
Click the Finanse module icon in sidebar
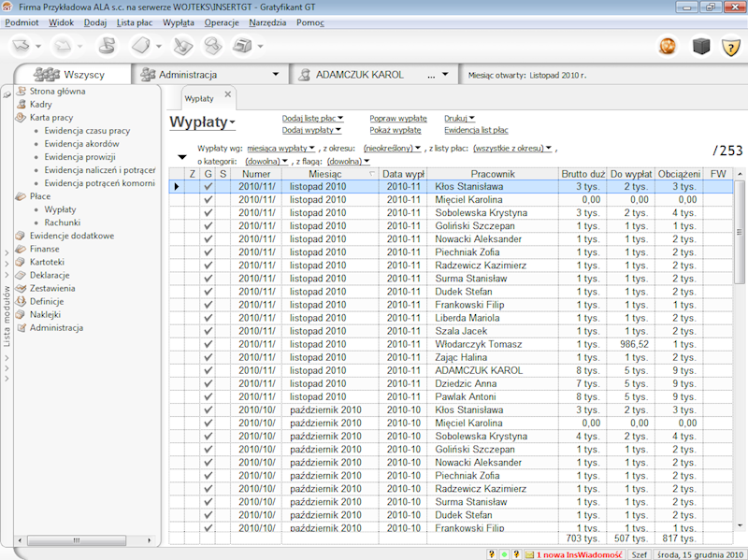click(x=22, y=249)
